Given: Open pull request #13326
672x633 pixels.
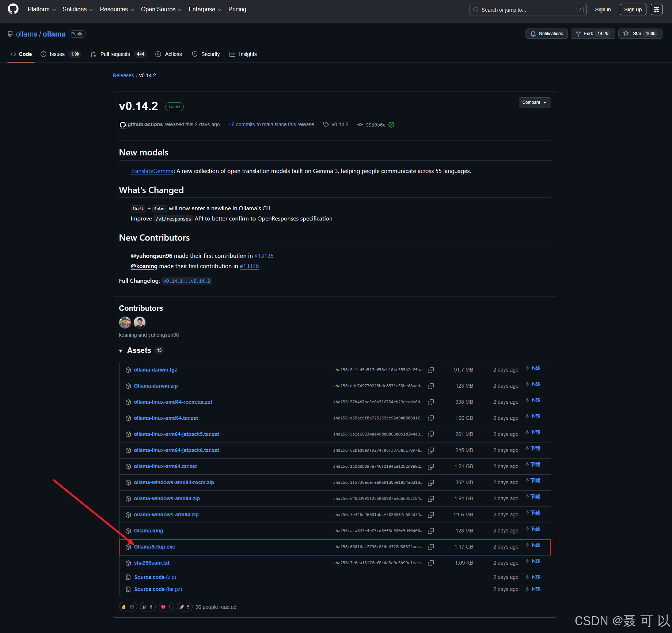Looking at the screenshot, I should pos(249,266).
